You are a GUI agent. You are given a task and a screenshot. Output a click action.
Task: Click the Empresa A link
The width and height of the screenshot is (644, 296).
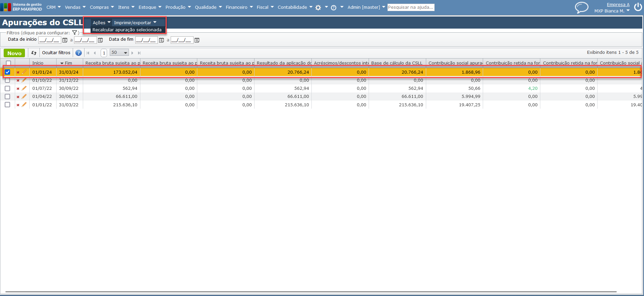618,4
